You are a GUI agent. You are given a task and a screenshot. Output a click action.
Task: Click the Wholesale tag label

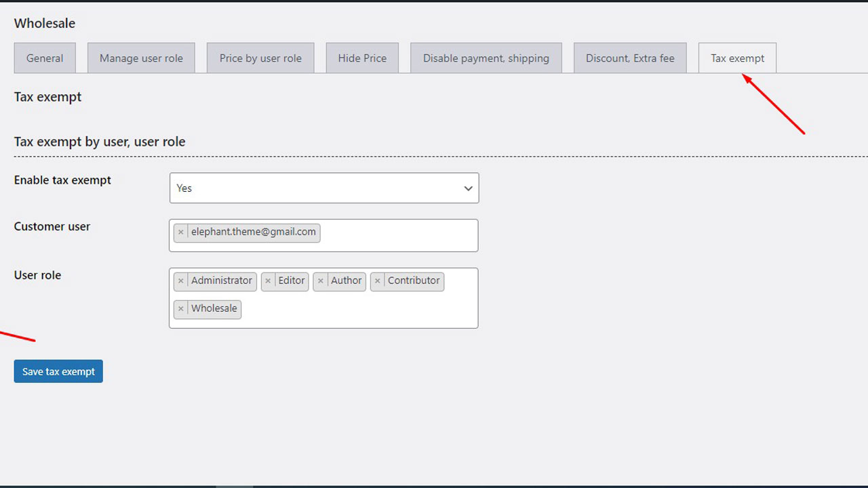[214, 308]
